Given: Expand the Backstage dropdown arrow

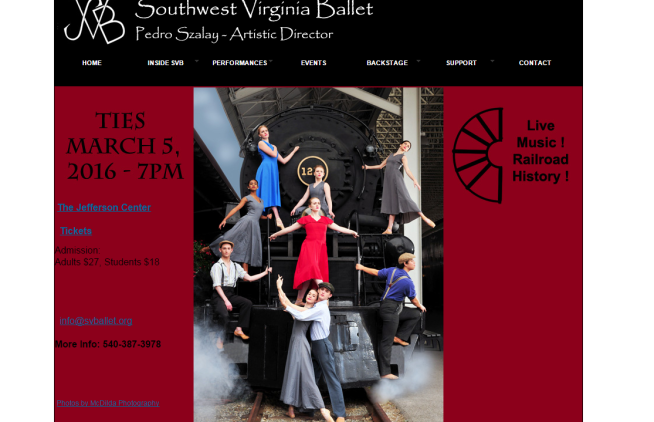Looking at the screenshot, I should pos(418,61).
